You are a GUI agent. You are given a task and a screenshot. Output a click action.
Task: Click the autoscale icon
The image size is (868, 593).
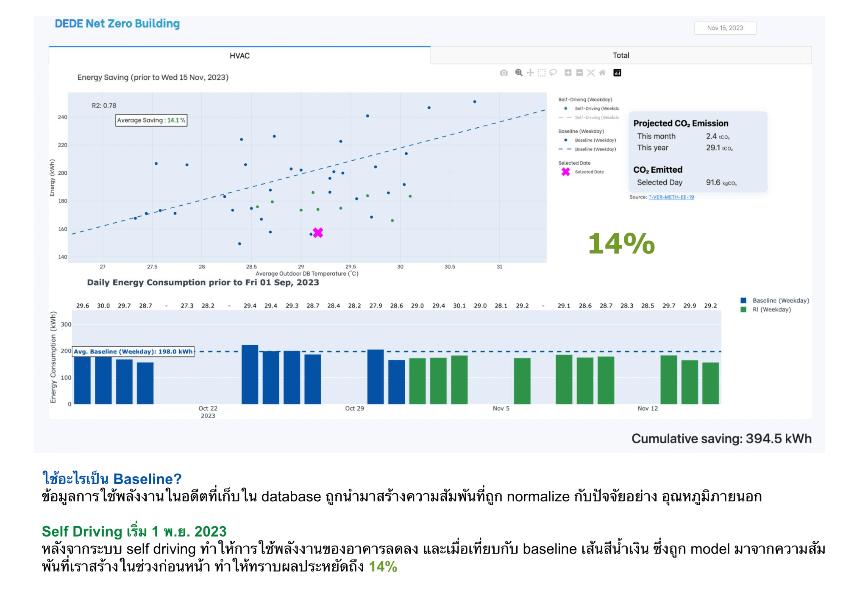click(x=591, y=73)
